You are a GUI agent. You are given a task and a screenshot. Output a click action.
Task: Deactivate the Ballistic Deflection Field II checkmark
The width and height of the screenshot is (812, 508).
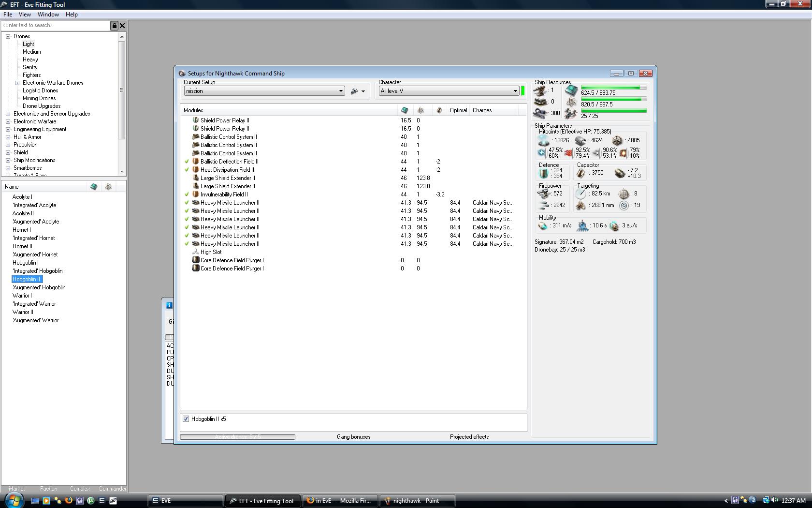pos(187,162)
